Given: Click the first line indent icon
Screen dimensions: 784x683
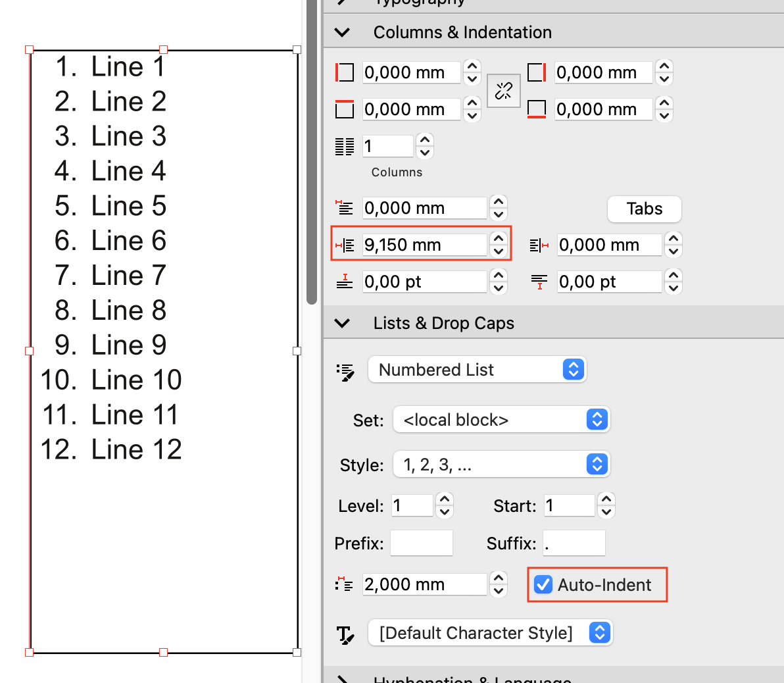Looking at the screenshot, I should [x=344, y=208].
